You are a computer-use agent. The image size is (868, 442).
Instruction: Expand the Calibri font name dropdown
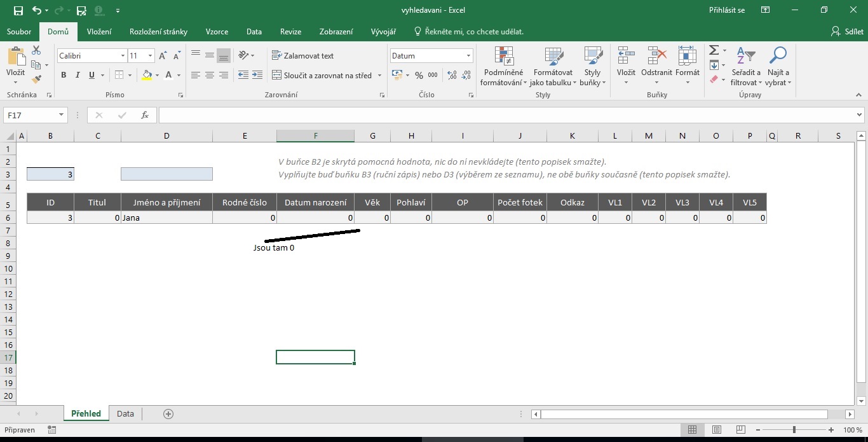coord(123,56)
